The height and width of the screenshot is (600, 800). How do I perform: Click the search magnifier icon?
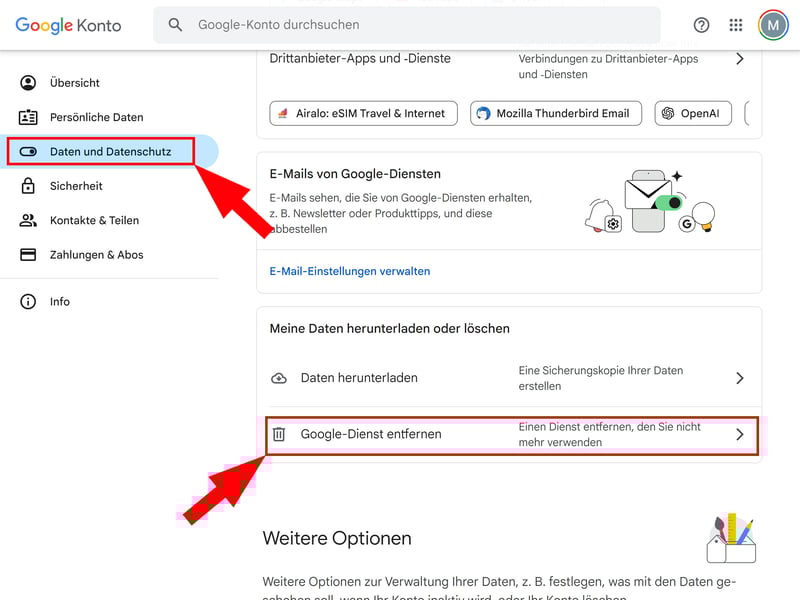(176, 25)
